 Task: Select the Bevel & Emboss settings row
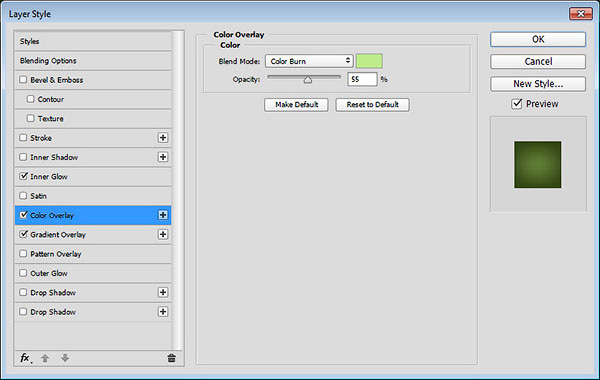93,80
